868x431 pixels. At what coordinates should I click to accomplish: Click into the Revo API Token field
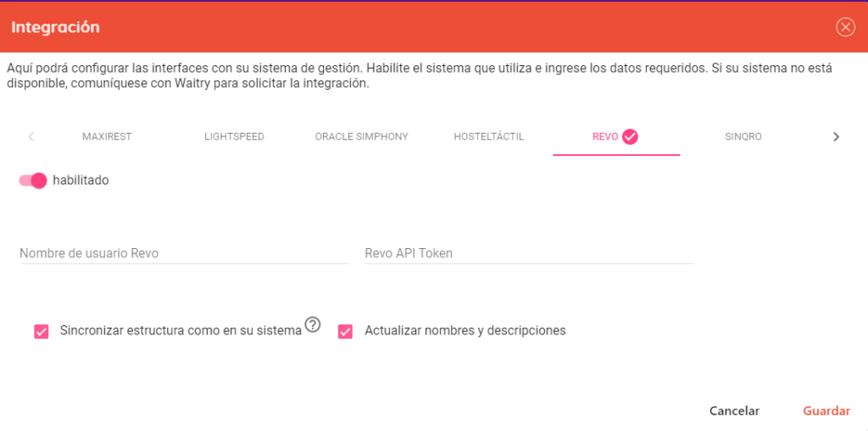click(529, 253)
